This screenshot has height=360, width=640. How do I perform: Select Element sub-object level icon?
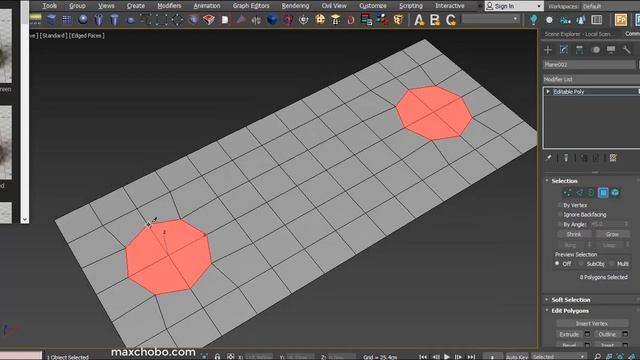615,193
